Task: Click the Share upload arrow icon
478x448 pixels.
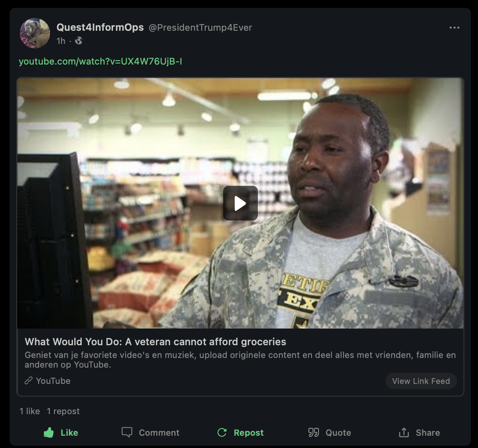Action: (x=404, y=432)
